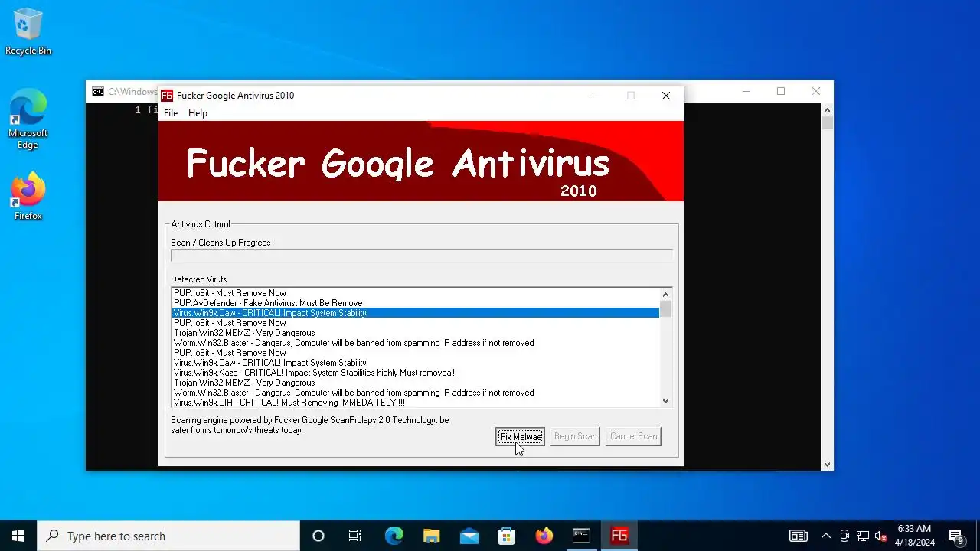Viewport: 980px width, 551px height.
Task: Switch to Command Prompt via the taskbar
Action: pos(581,536)
